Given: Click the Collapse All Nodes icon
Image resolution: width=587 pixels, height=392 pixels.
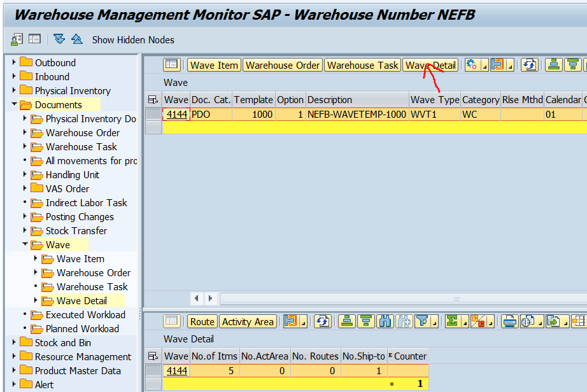Looking at the screenshot, I should pos(77,39).
